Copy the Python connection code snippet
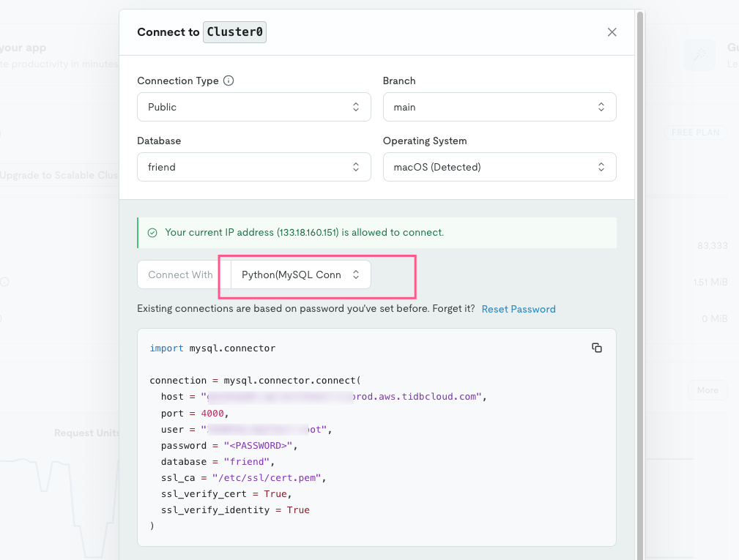The image size is (739, 560). [x=596, y=348]
